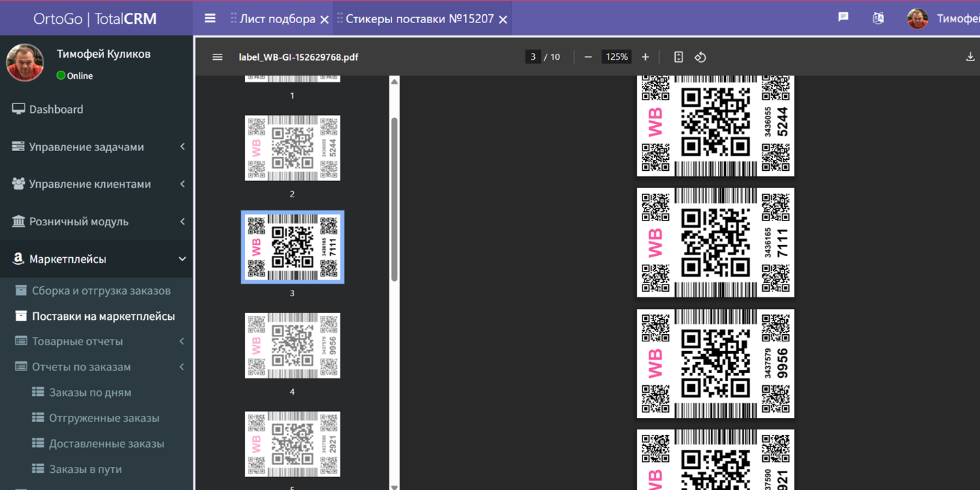
Task: Select page 5 thumbnail with code 2921
Action: 293,444
